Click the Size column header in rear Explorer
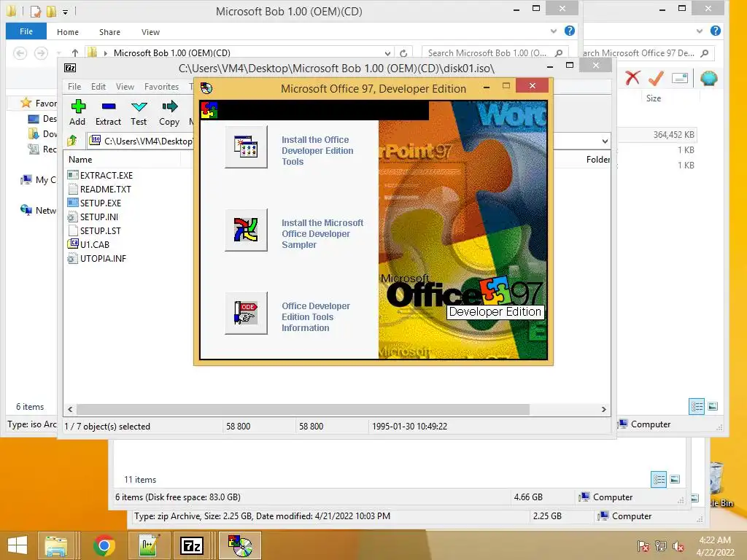The width and height of the screenshot is (747, 560). pyautogui.click(x=654, y=98)
